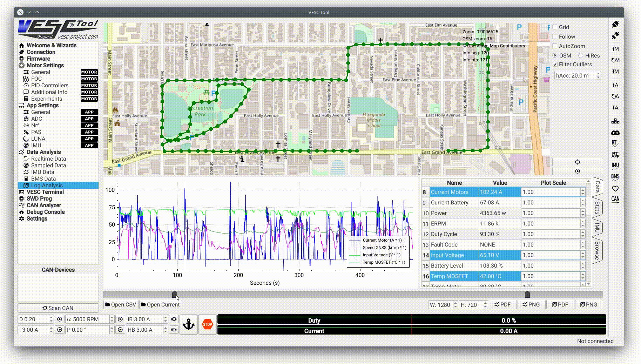Click the Scan CAN button

pos(58,308)
